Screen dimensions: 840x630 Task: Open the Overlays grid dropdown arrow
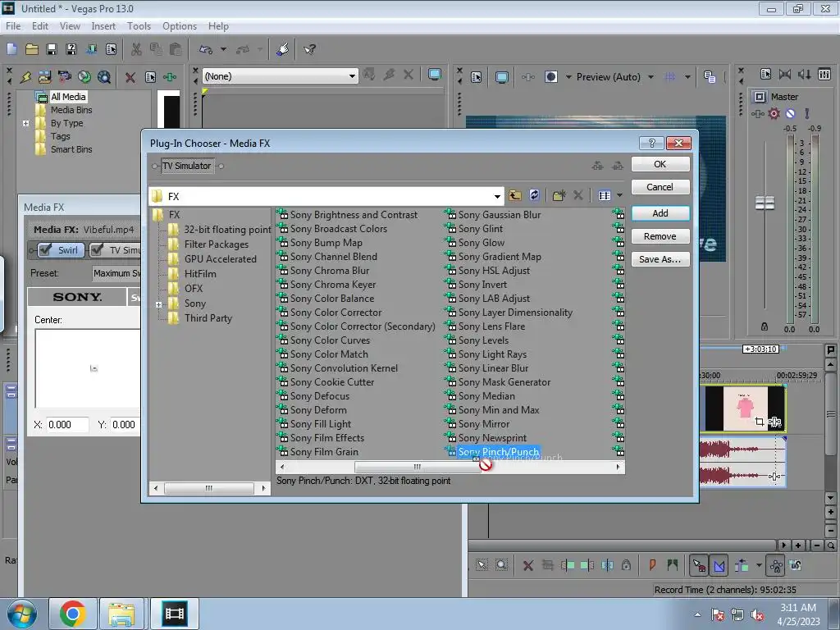[687, 77]
